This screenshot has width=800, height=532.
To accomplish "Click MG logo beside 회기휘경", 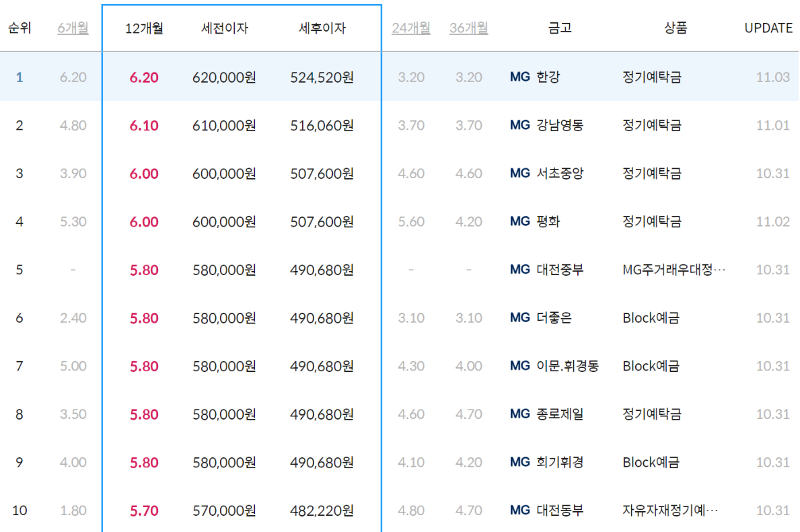I will point(520,462).
